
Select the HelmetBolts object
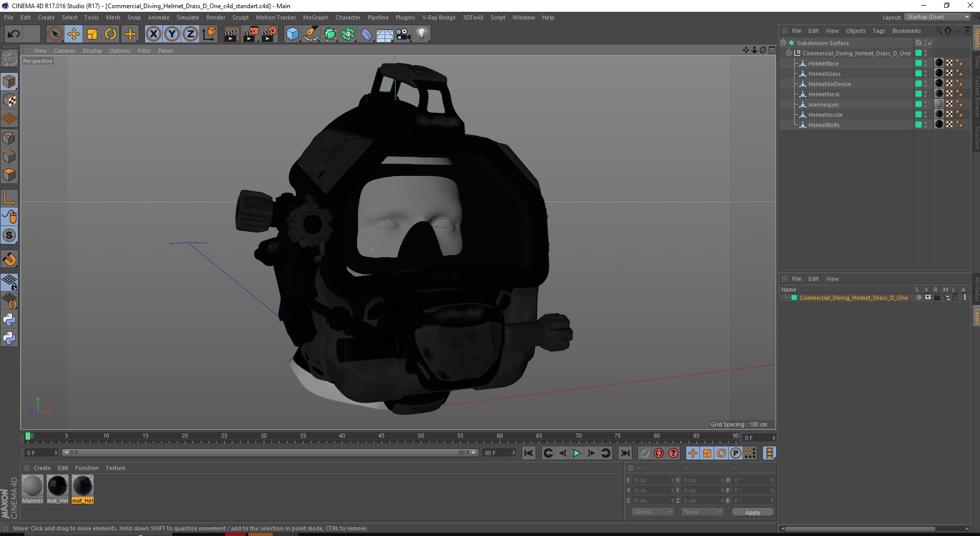824,125
